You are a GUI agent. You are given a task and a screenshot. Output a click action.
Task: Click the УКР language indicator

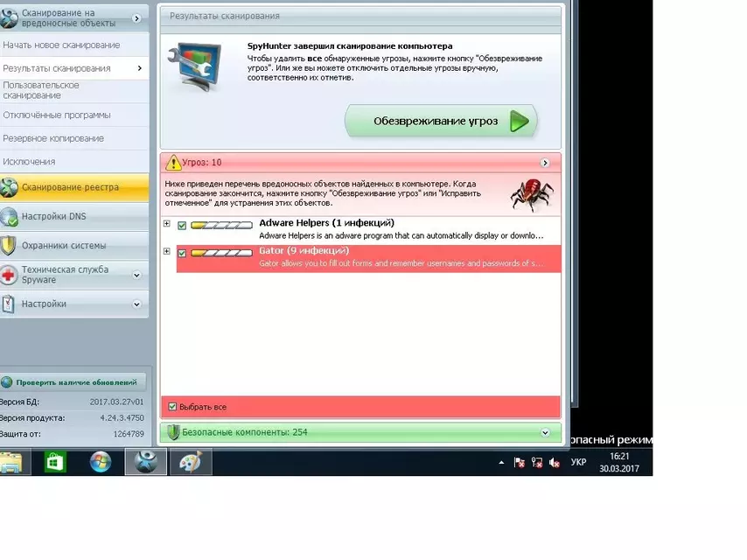tap(578, 462)
